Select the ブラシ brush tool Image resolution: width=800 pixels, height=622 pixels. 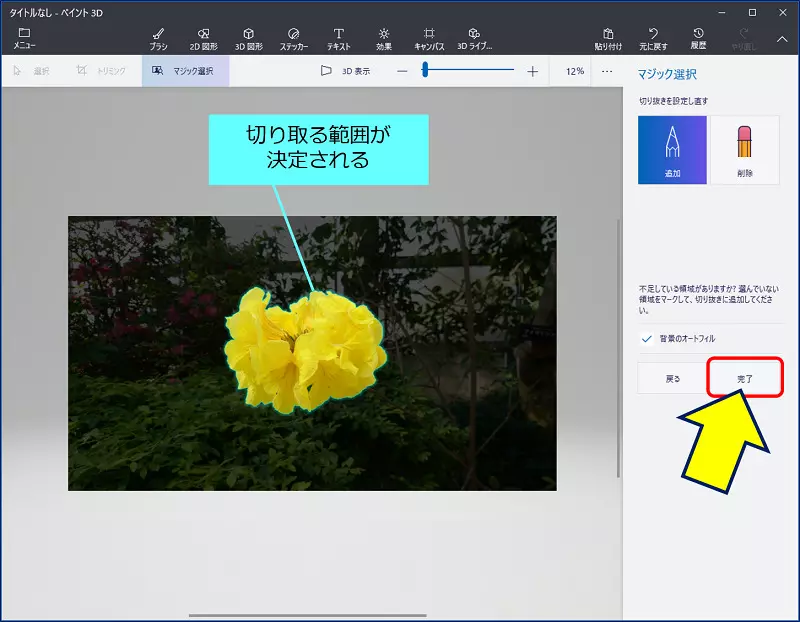(x=158, y=39)
